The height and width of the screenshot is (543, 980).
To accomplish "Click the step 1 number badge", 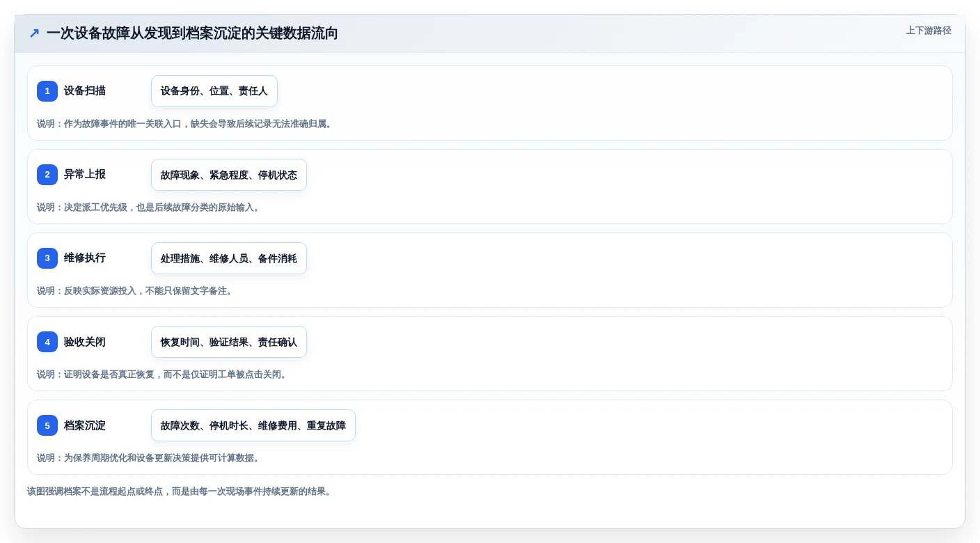I will (x=47, y=91).
